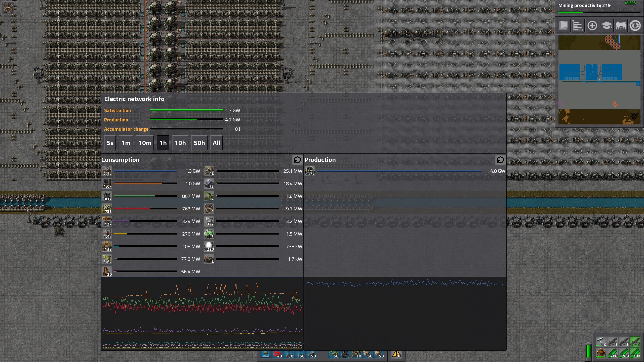Image resolution: width=644 pixels, height=362 pixels.
Task: Select the 2.7k consumer using 1.3 GW
Action: point(107,171)
